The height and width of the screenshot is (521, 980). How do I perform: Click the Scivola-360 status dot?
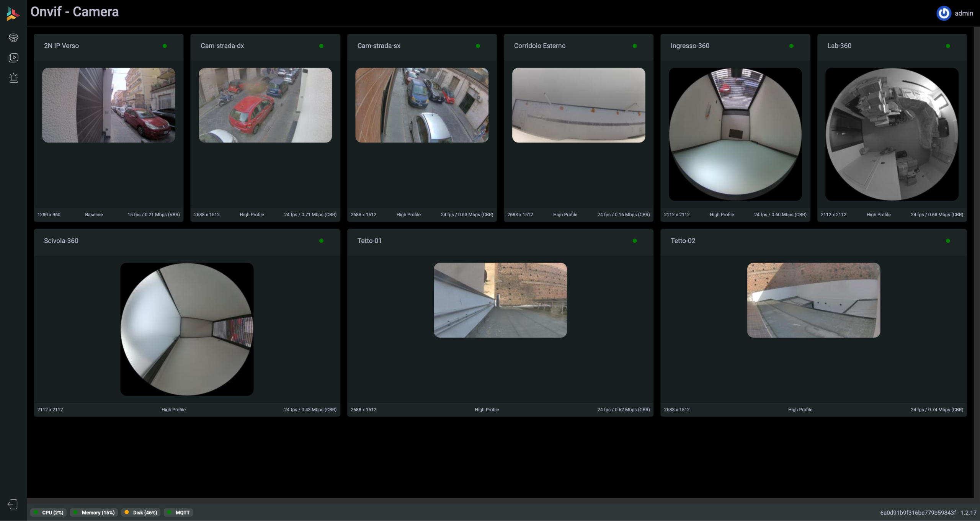pyautogui.click(x=321, y=241)
